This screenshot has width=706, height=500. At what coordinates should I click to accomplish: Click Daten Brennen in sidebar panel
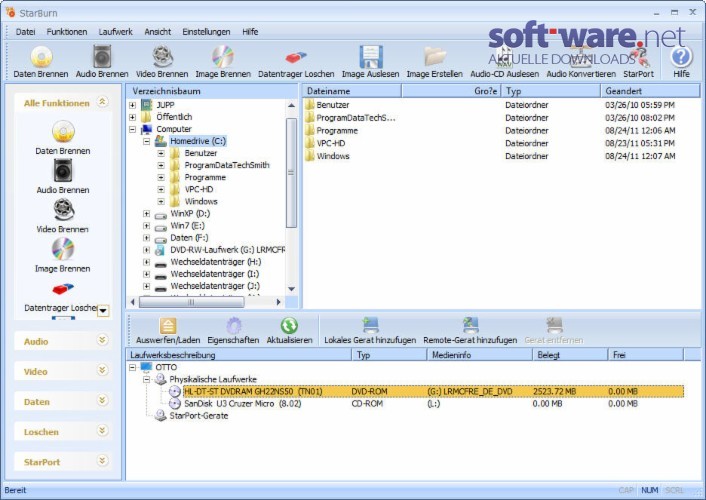click(63, 131)
